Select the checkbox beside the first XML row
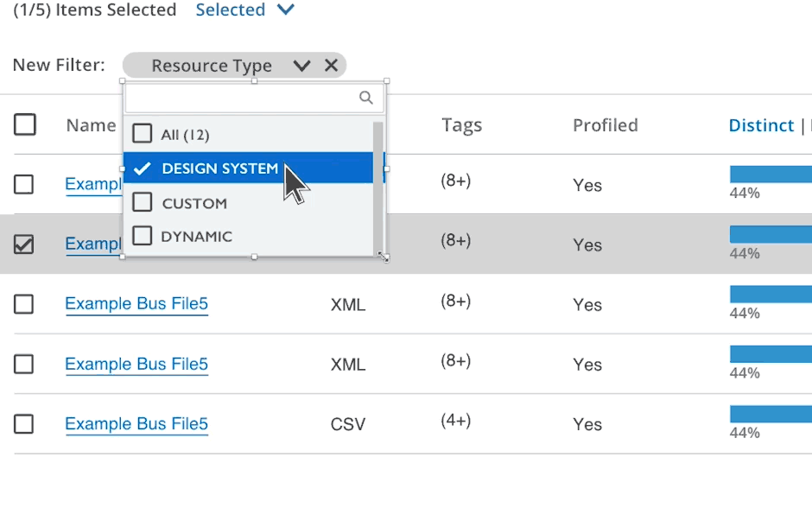The image size is (812, 508). click(x=23, y=304)
